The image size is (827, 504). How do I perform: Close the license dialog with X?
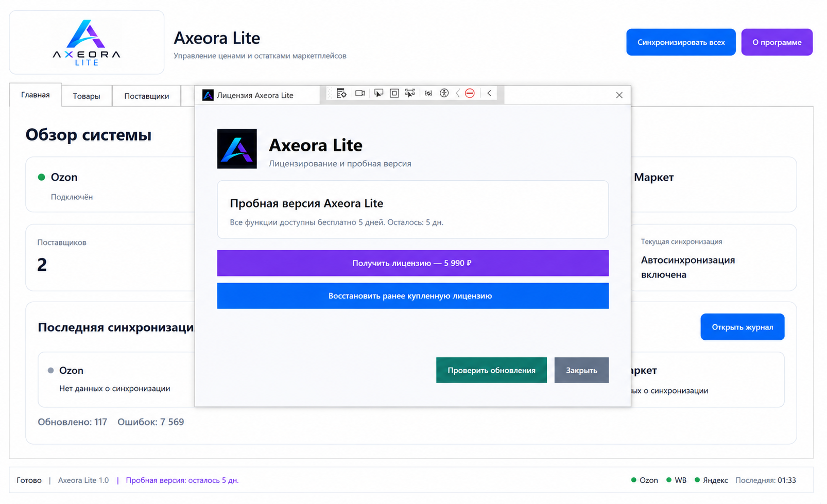tap(619, 95)
